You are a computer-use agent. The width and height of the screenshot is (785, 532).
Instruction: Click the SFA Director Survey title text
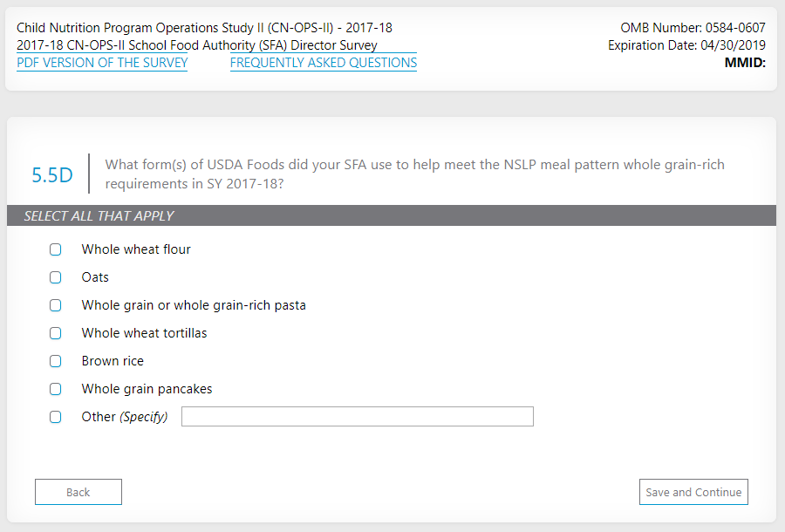point(197,45)
